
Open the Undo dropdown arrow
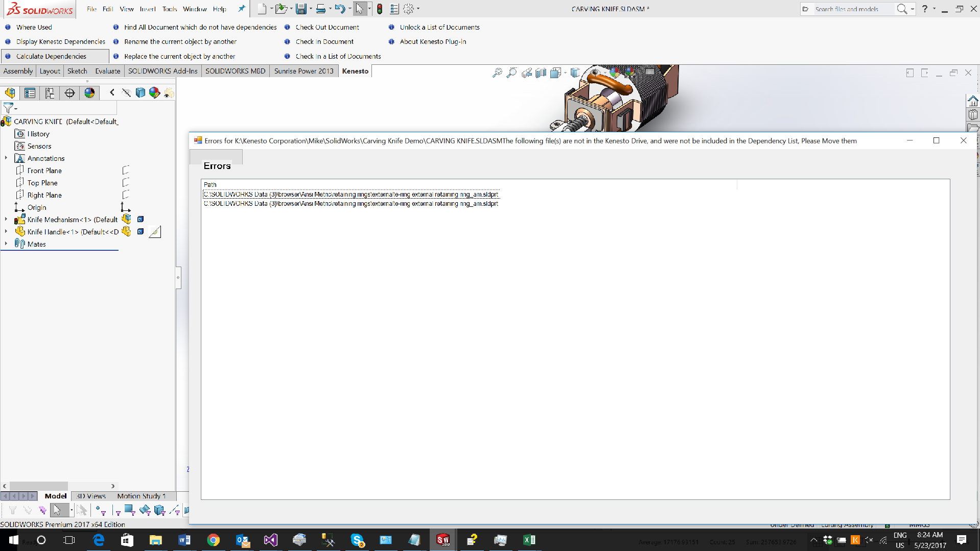(x=349, y=9)
